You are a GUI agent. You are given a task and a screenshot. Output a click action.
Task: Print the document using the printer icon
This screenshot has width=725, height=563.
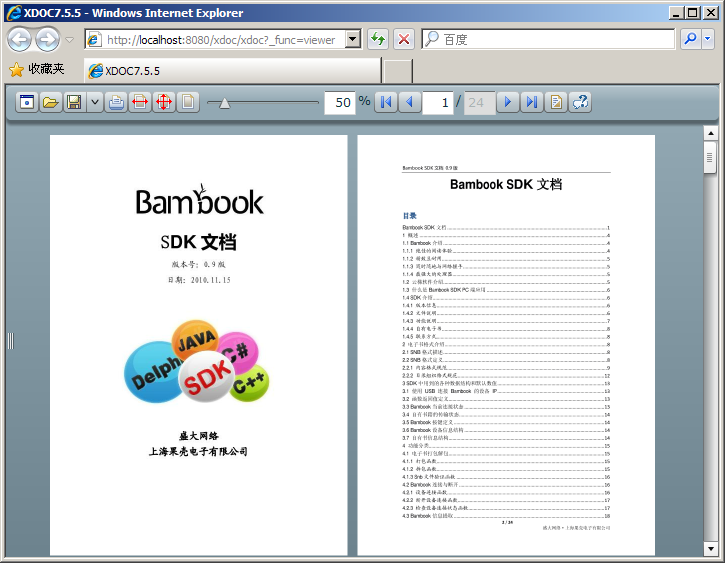tap(117, 102)
